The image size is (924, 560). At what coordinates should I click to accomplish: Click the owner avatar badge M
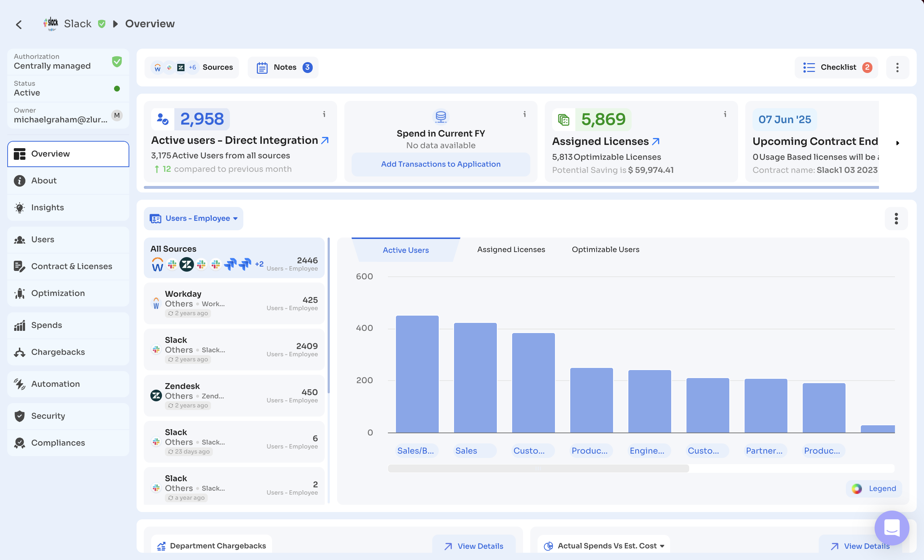(x=117, y=115)
